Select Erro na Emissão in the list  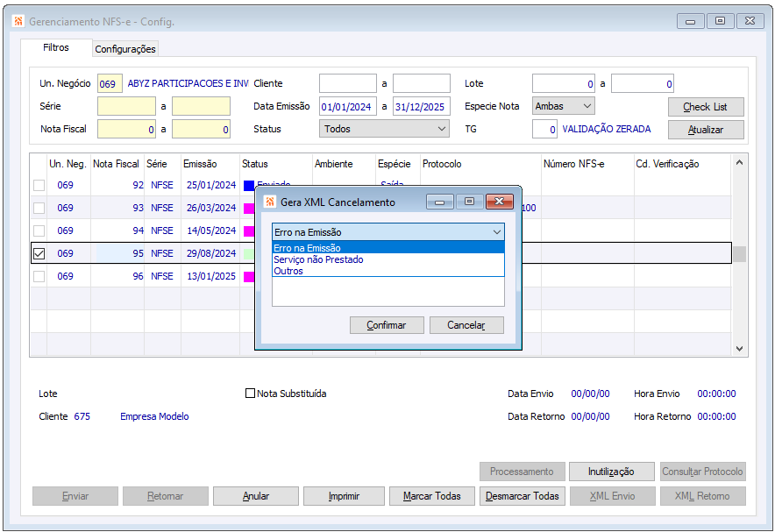pos(388,247)
